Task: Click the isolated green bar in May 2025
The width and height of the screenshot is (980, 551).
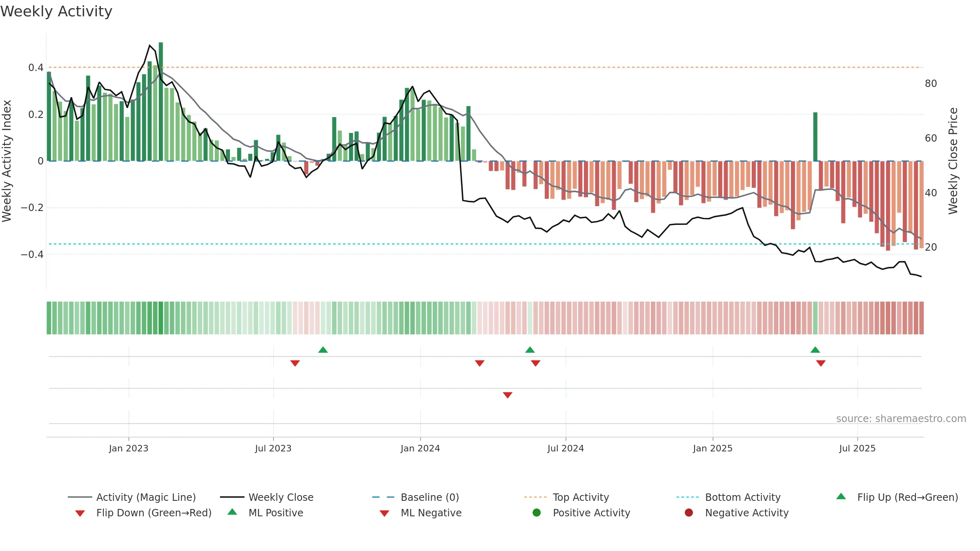Action: click(815, 137)
